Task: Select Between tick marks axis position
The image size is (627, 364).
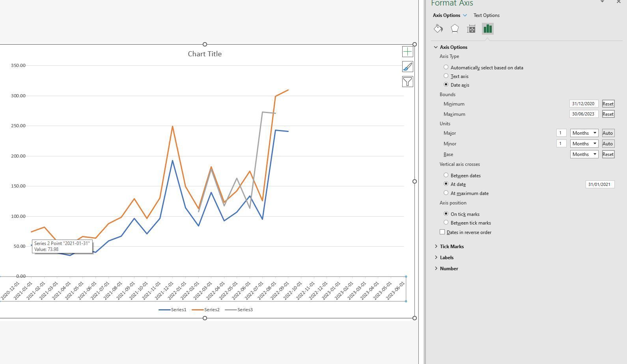Action: coord(446,223)
